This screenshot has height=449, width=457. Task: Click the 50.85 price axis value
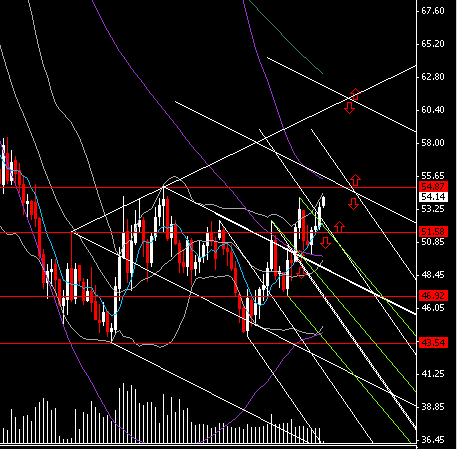coord(433,242)
